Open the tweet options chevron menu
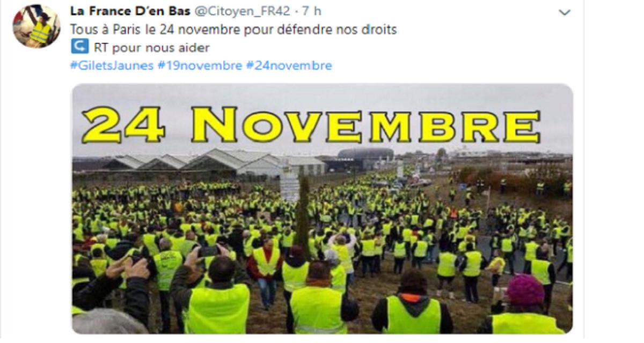 tap(565, 12)
